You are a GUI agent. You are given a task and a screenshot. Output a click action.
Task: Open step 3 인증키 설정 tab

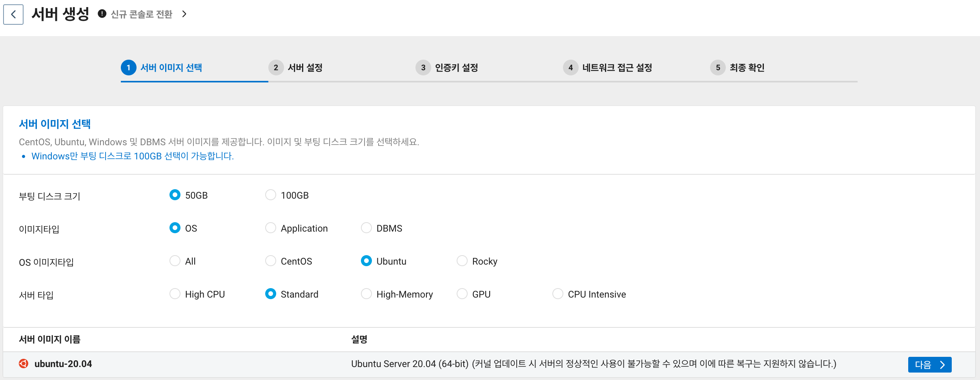447,68
